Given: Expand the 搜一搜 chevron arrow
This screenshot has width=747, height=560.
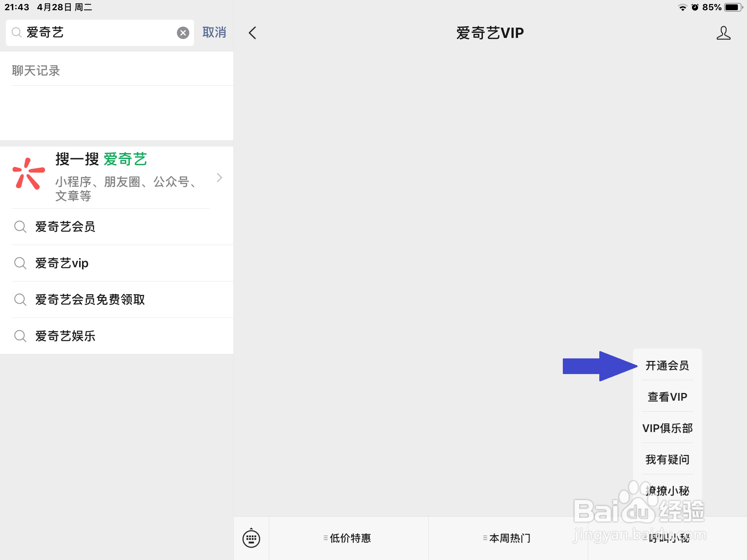Looking at the screenshot, I should coord(219,178).
